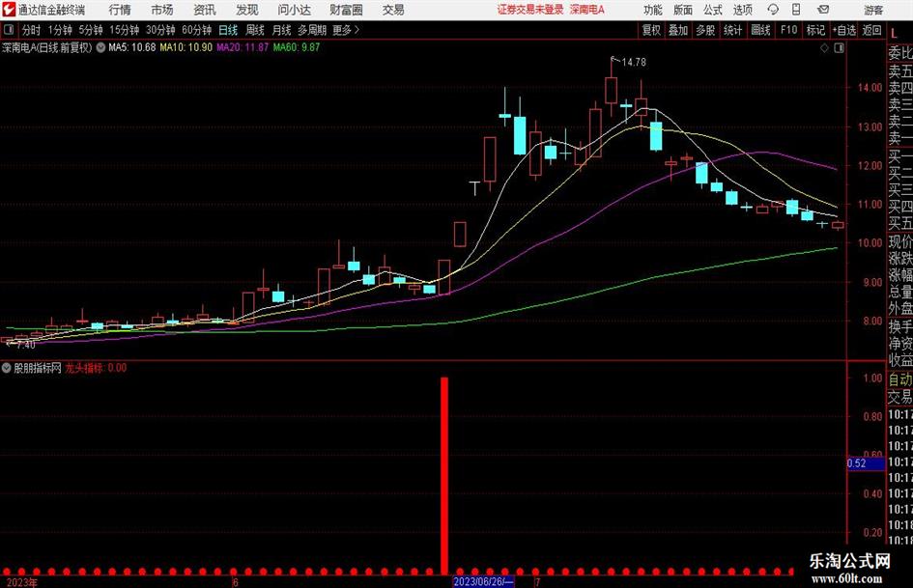The height and width of the screenshot is (588, 913).
Task: Switch to 30分钟 period
Action: click(160, 30)
